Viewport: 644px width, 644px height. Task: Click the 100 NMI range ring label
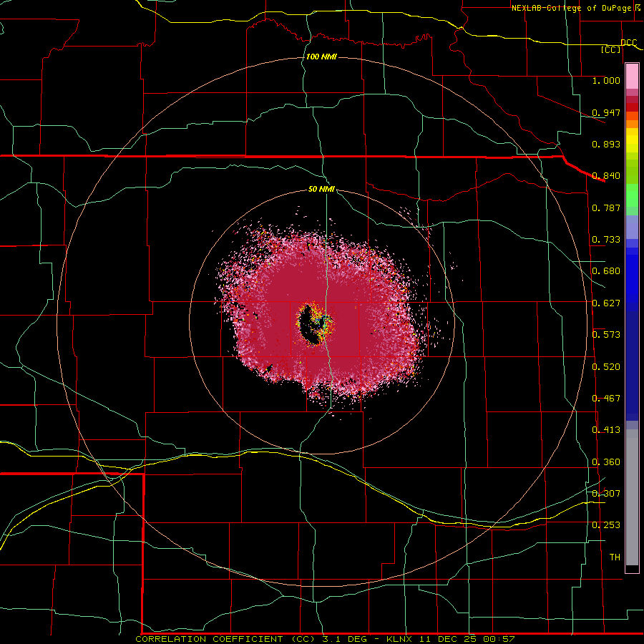click(x=321, y=57)
